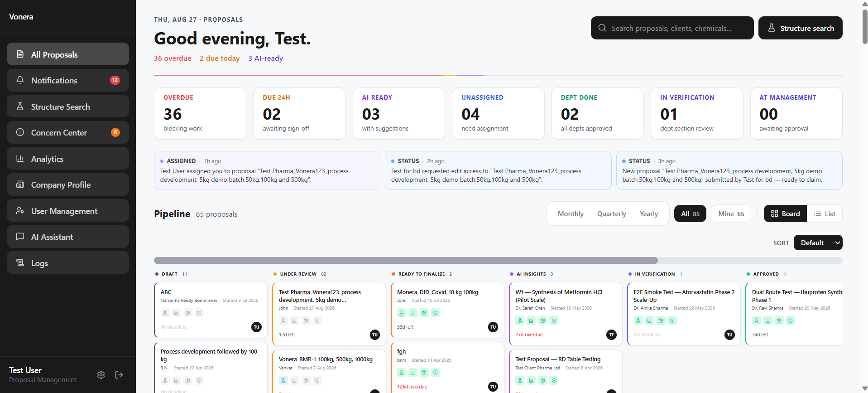Go to Structure Search in the sidebar
Viewport: 868px width, 393px height.
[68, 107]
